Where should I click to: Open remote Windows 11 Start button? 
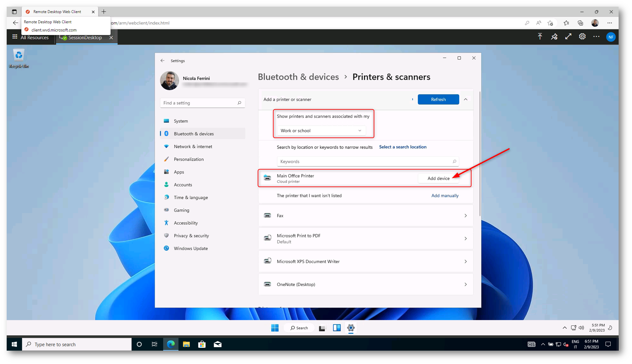(x=275, y=328)
